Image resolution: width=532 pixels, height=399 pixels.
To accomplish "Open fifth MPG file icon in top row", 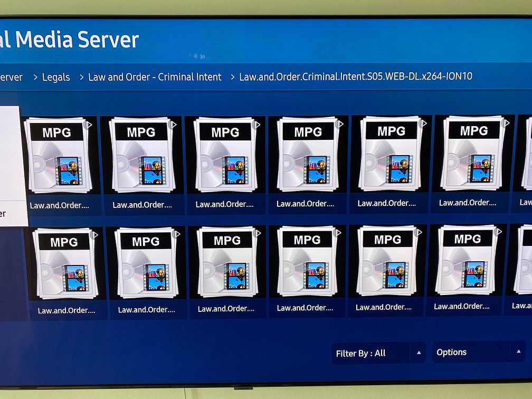I will (x=392, y=154).
